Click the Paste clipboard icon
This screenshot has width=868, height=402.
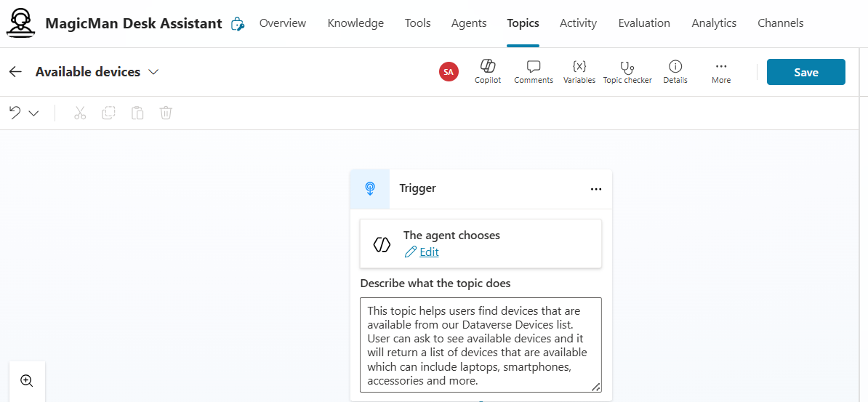pyautogui.click(x=137, y=113)
